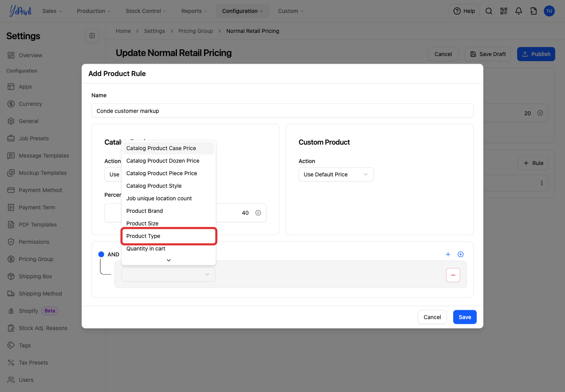Go to Pricing Group in sidebar
Screen dimensions: 565x392
36,259
